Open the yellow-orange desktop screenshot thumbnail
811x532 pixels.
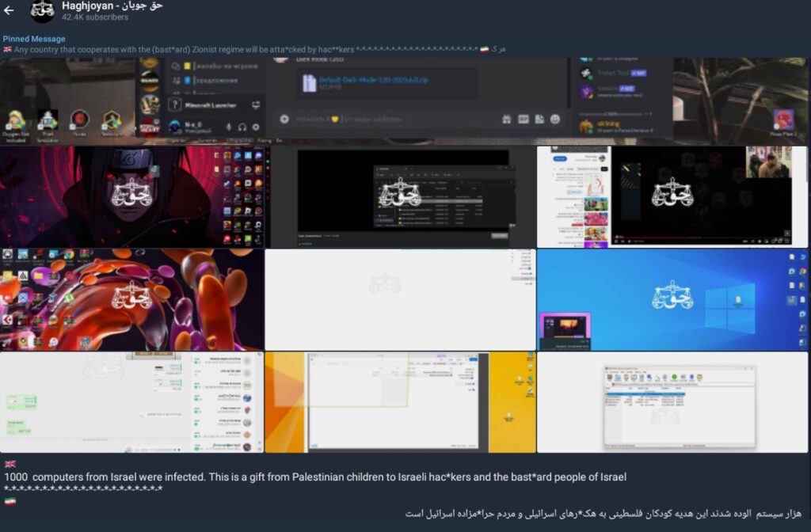coord(400,402)
